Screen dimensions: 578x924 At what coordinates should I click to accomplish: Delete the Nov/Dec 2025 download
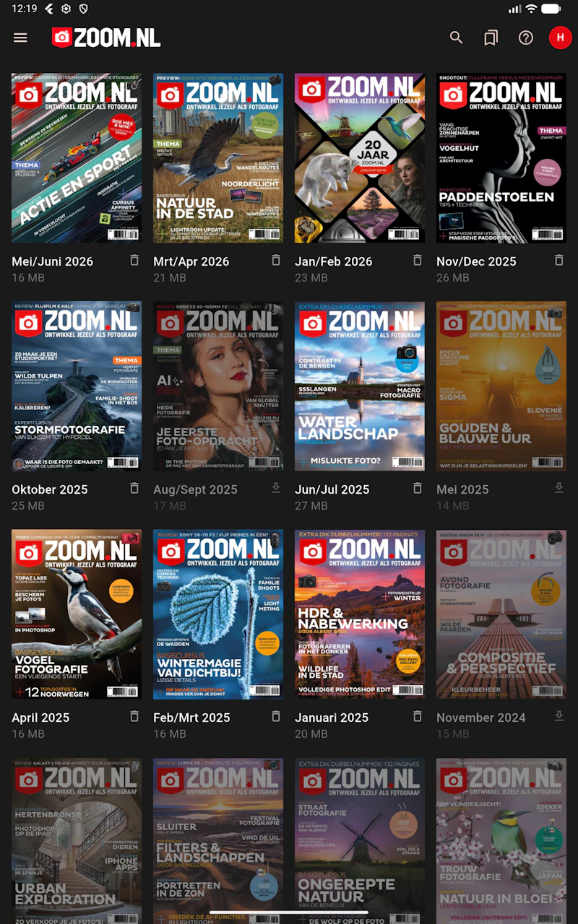[558, 260]
